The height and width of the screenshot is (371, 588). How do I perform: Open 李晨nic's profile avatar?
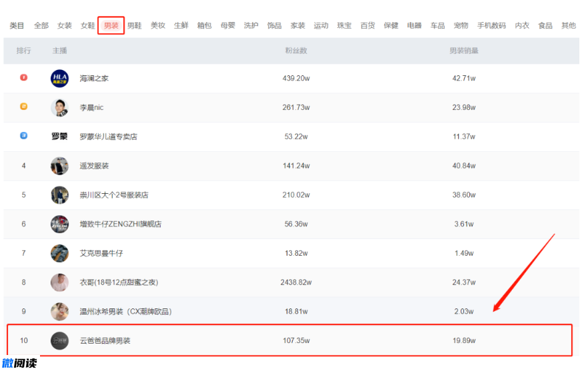tap(59, 107)
